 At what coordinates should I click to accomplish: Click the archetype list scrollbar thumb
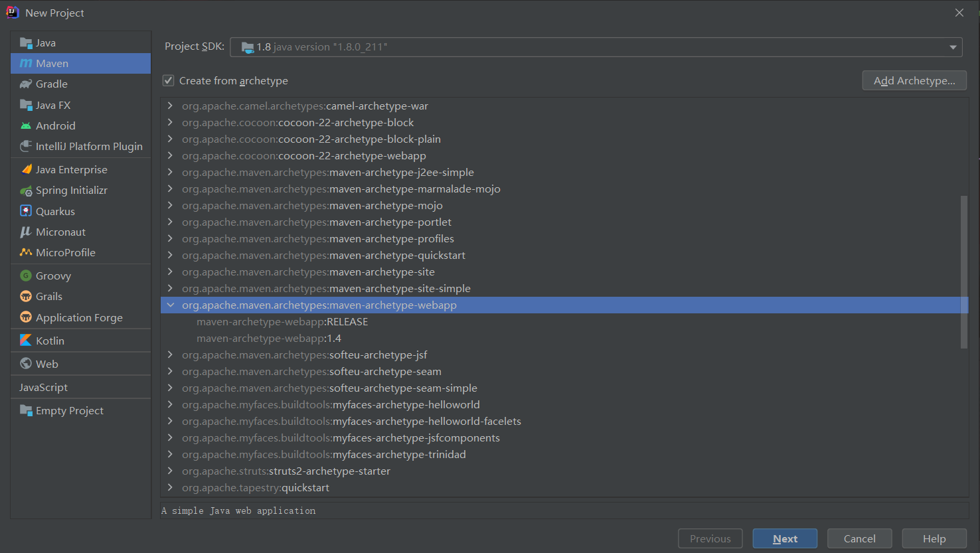964,272
